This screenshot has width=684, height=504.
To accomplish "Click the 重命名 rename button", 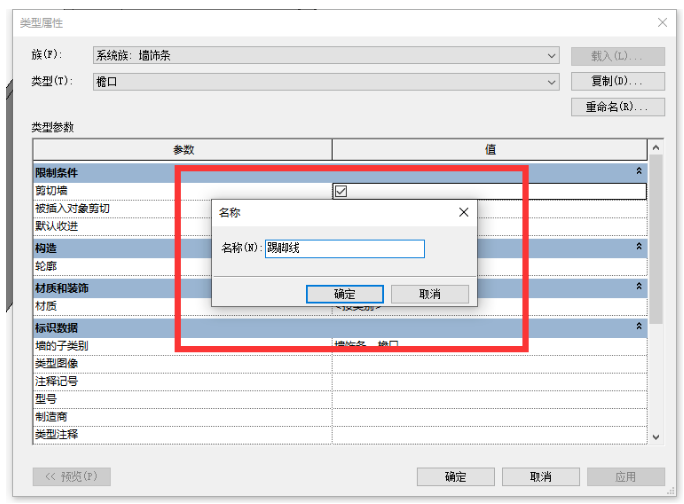I will click(618, 107).
